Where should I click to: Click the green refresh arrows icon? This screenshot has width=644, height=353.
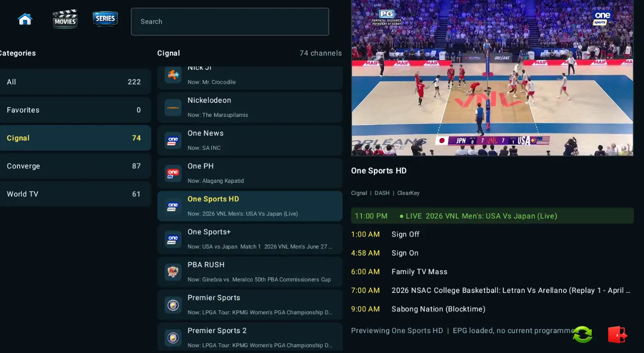pos(583,334)
